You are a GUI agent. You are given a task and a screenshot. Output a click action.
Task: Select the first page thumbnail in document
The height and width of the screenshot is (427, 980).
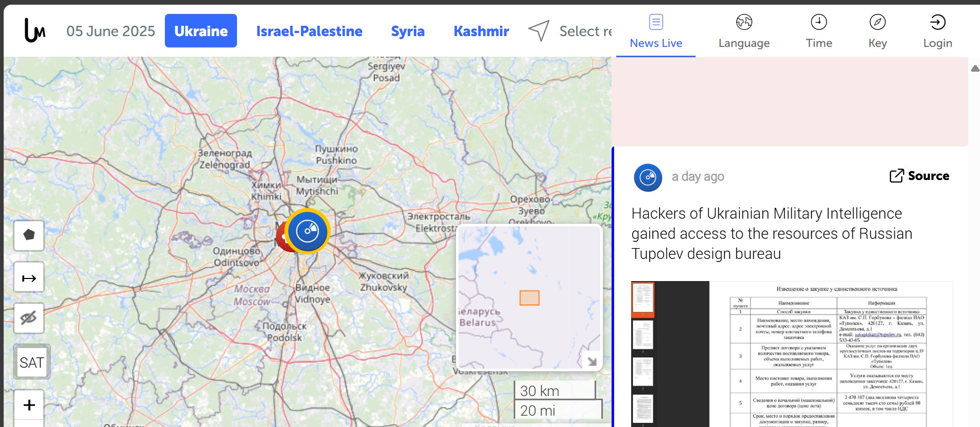(643, 299)
